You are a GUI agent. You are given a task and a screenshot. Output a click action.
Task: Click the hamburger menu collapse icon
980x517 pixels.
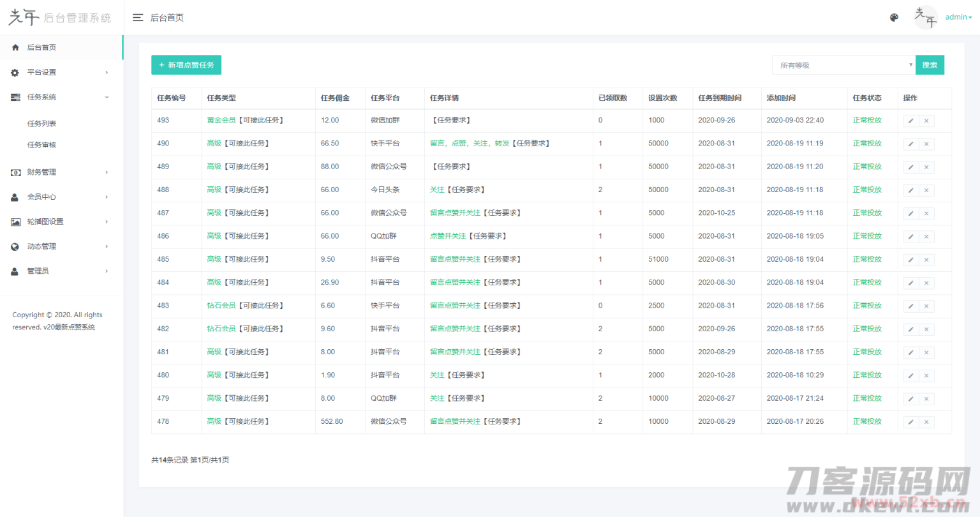pos(137,18)
